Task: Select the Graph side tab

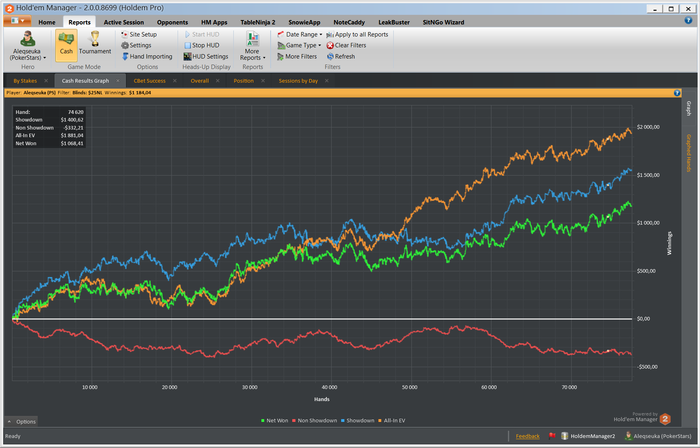Action: tap(689, 108)
